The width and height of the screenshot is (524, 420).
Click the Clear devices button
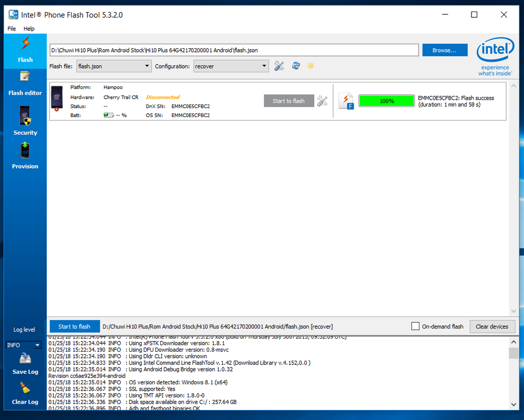pyautogui.click(x=492, y=327)
